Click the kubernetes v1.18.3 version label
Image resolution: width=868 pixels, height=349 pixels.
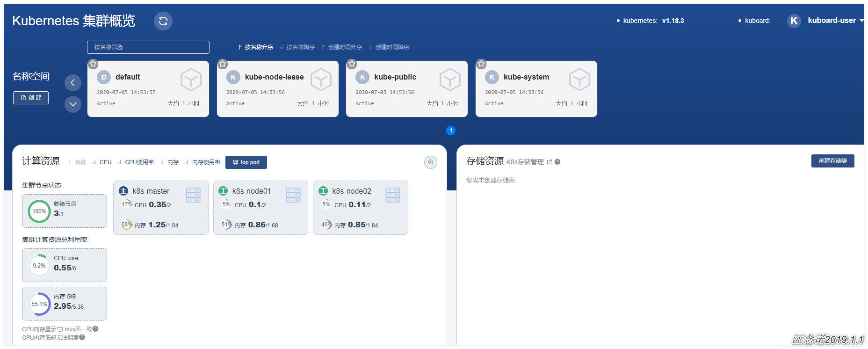coord(651,21)
